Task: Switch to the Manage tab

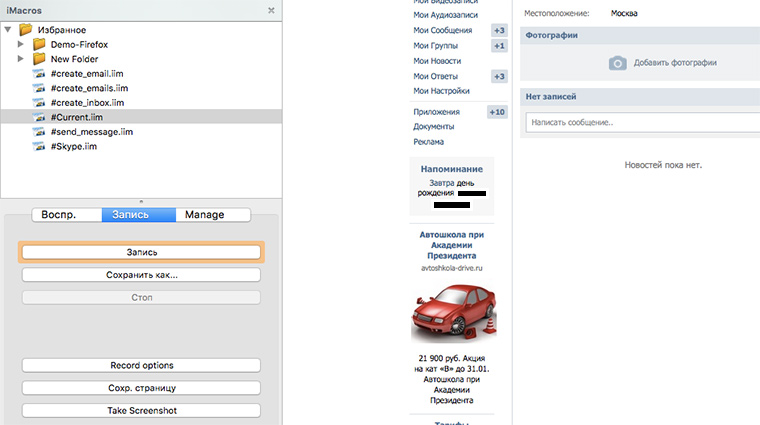Action: coord(213,215)
